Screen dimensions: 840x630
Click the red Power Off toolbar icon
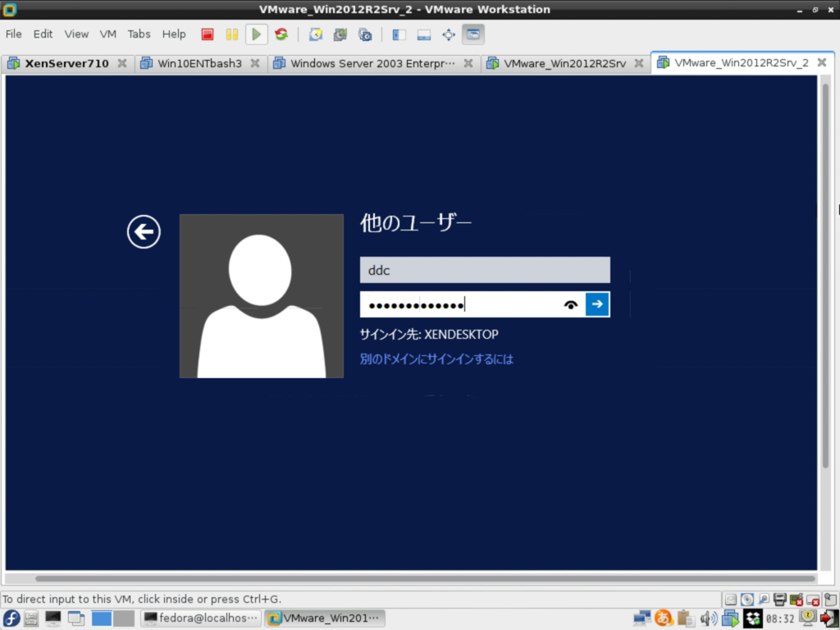pos(208,34)
